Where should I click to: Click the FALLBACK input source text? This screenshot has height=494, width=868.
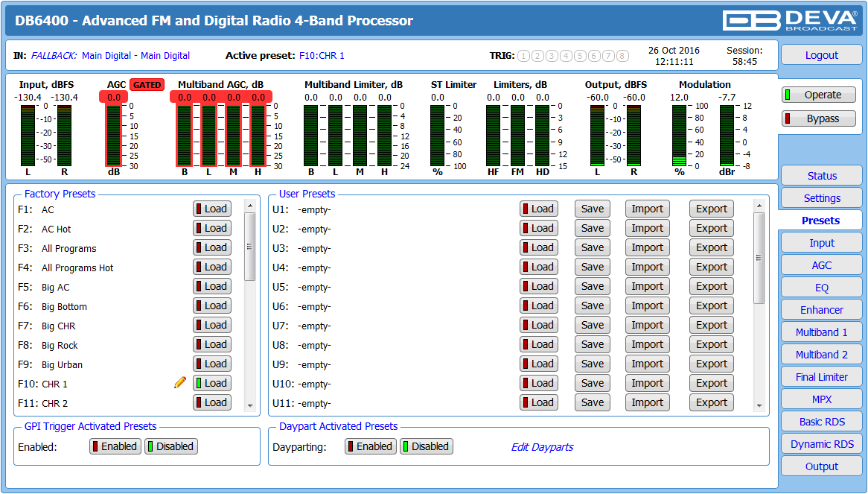[54, 55]
